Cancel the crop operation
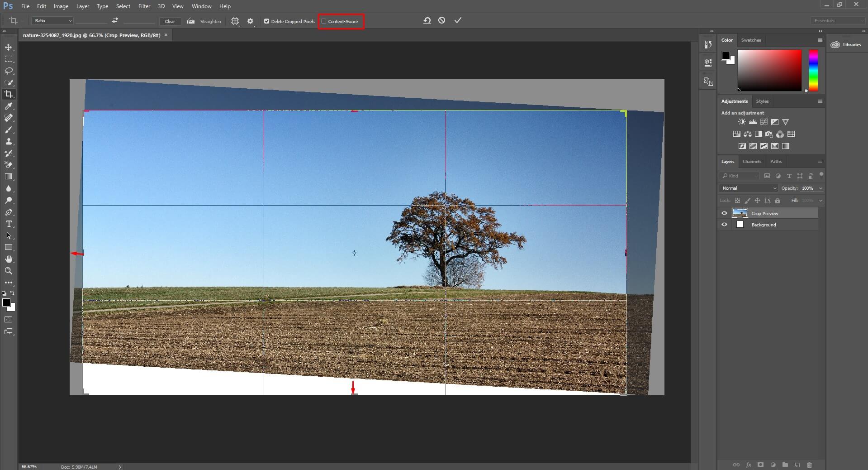 442,20
